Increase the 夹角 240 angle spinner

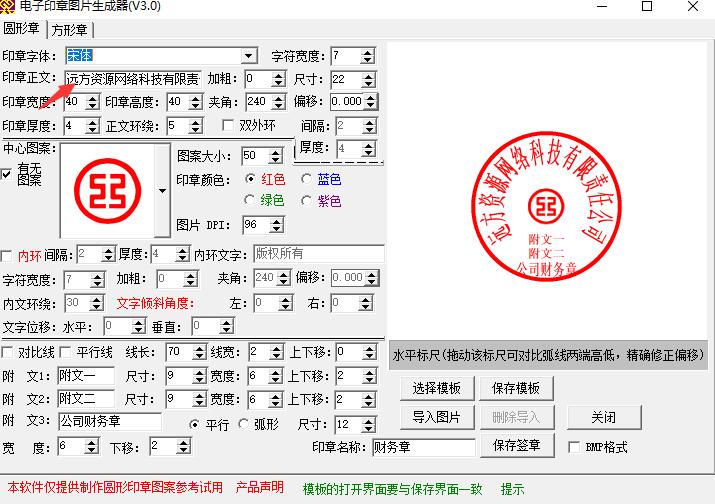(x=284, y=98)
